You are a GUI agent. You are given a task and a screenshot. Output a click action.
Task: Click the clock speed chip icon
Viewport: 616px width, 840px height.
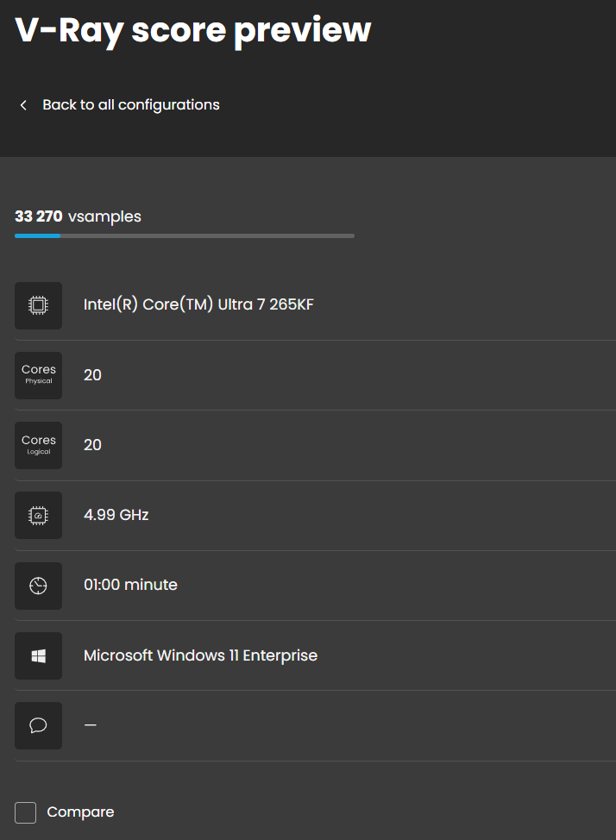(x=38, y=515)
